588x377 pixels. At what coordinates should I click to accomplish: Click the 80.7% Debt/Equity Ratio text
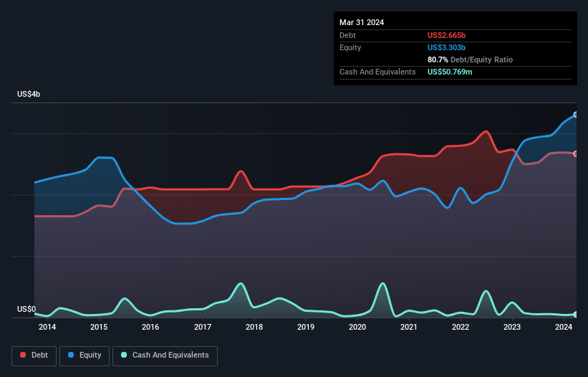[470, 59]
